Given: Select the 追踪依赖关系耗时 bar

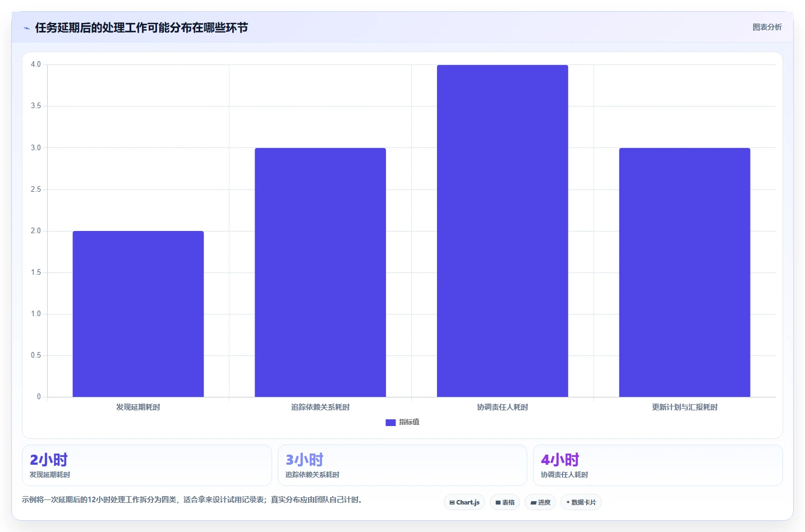Looking at the screenshot, I should 320,272.
